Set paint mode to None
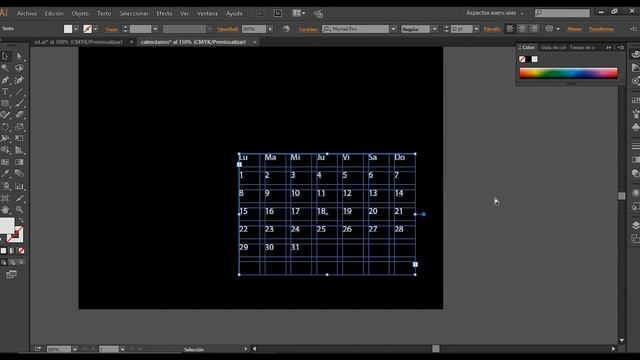 click(x=21, y=251)
